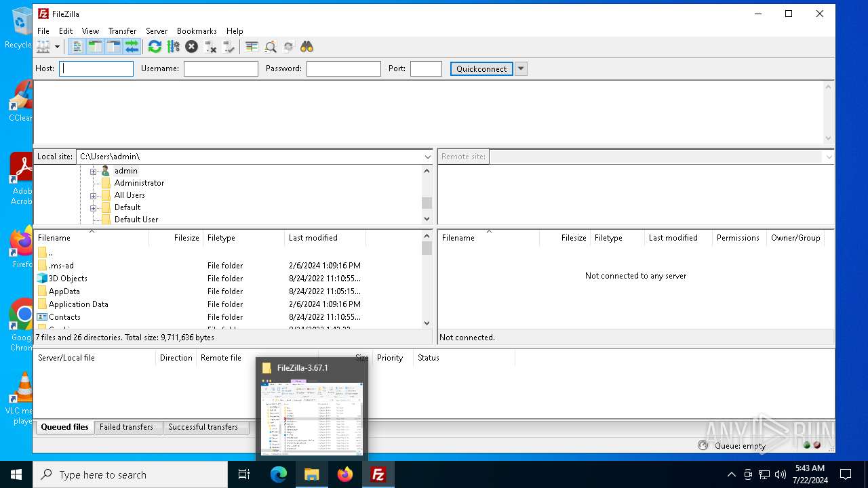Screen dimensions: 868x488
Task: Search files with binoculars icon
Action: pos(307,47)
